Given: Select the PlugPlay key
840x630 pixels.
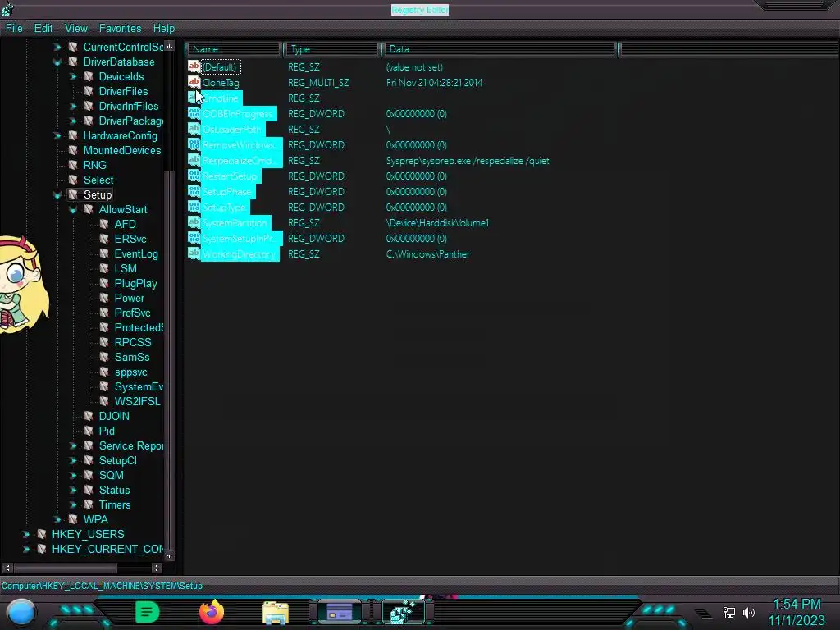Looking at the screenshot, I should pyautogui.click(x=135, y=283).
